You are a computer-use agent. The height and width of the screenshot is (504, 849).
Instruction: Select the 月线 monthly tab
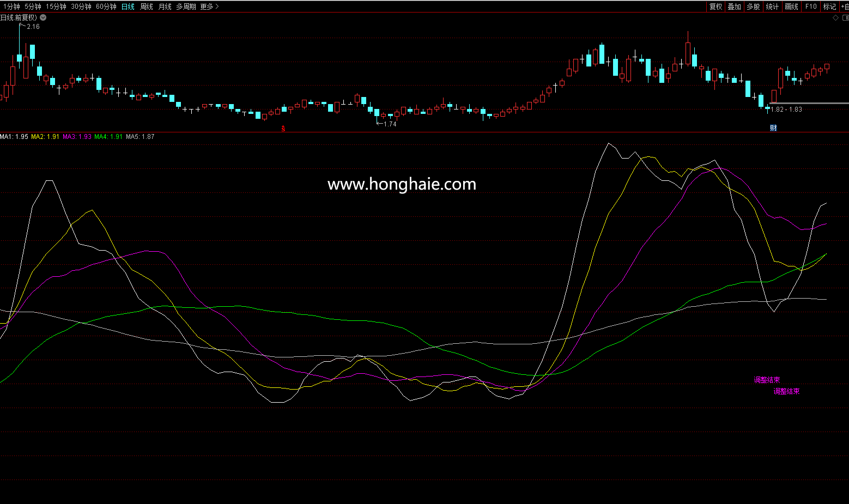[165, 7]
